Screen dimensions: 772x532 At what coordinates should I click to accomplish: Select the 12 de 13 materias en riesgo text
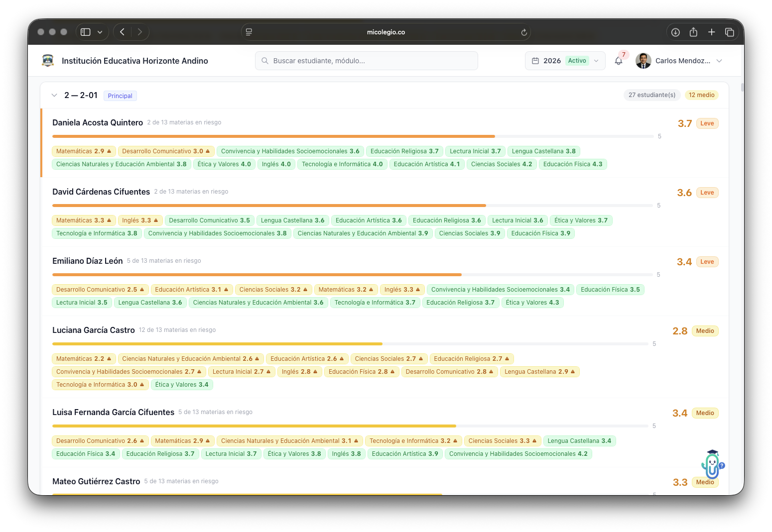[177, 330]
